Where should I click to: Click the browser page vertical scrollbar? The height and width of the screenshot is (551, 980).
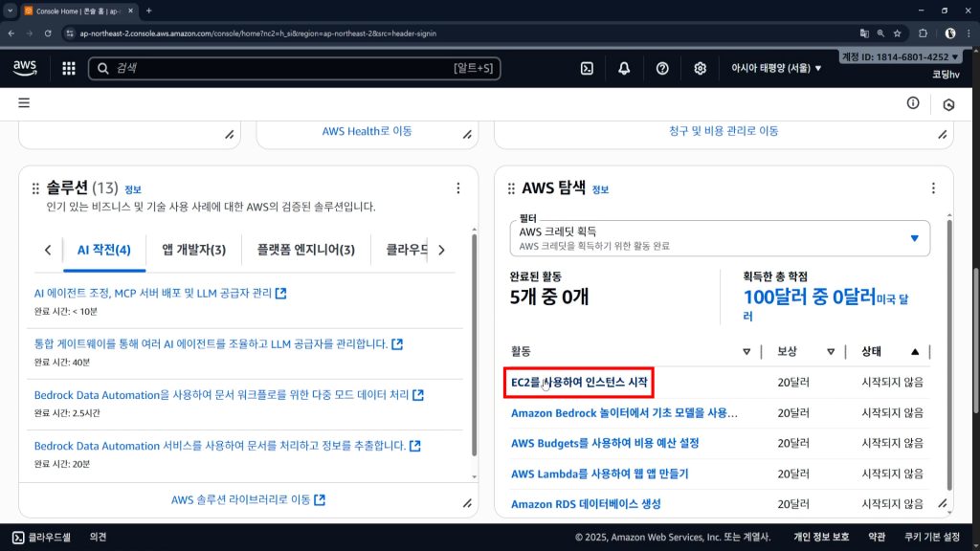(x=975, y=341)
